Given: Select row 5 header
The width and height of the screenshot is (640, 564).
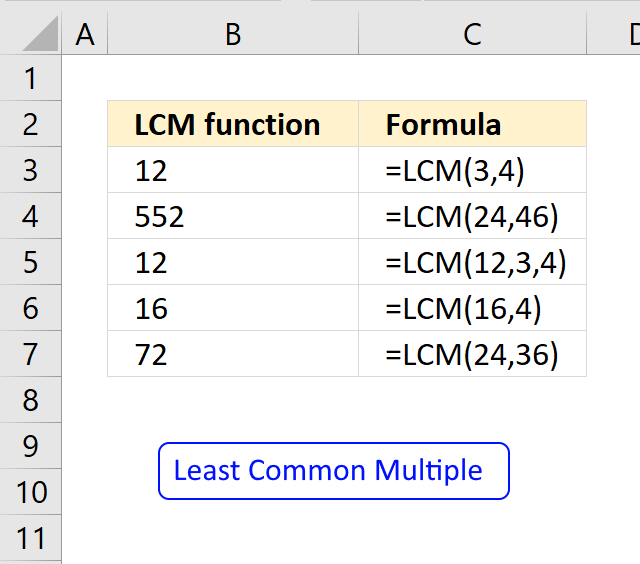Looking at the screenshot, I should (31, 262).
